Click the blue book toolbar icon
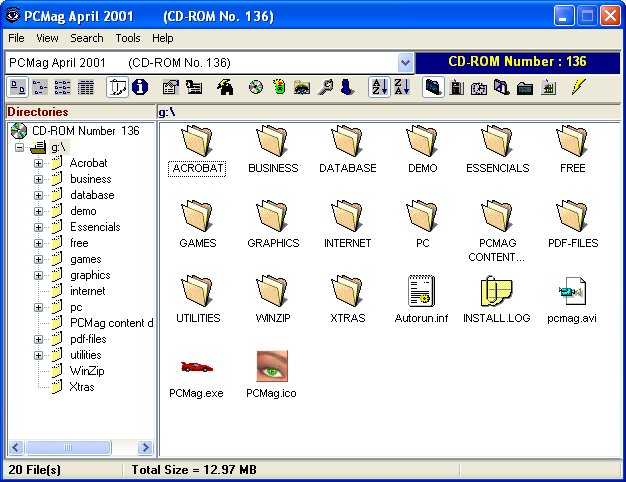This screenshot has width=626, height=482. click(434, 87)
